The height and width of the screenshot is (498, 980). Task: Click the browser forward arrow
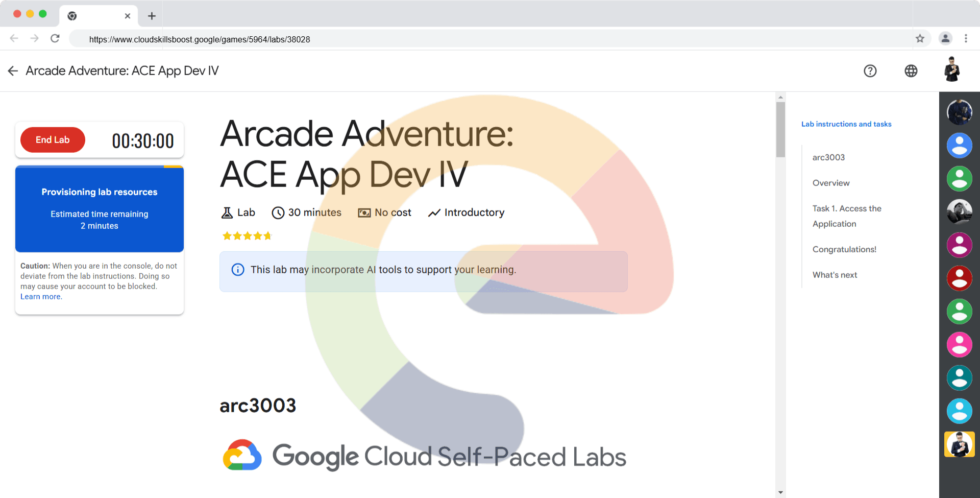click(x=34, y=38)
